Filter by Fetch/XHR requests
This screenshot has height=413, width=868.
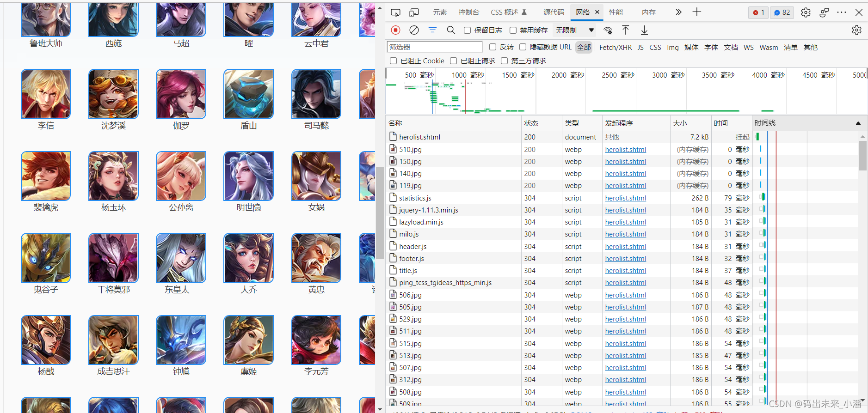(616, 47)
